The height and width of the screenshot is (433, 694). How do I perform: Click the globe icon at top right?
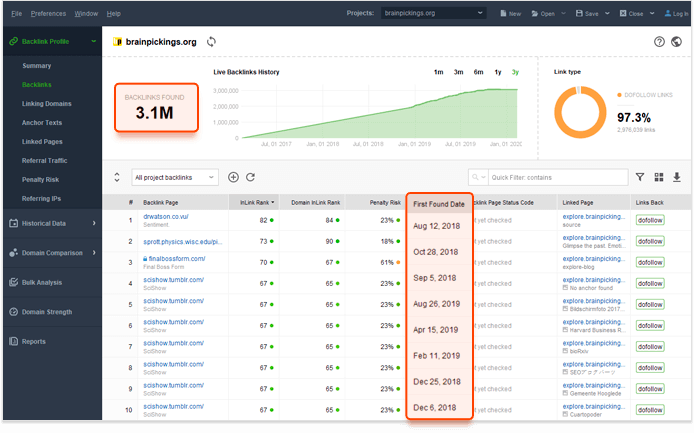676,42
